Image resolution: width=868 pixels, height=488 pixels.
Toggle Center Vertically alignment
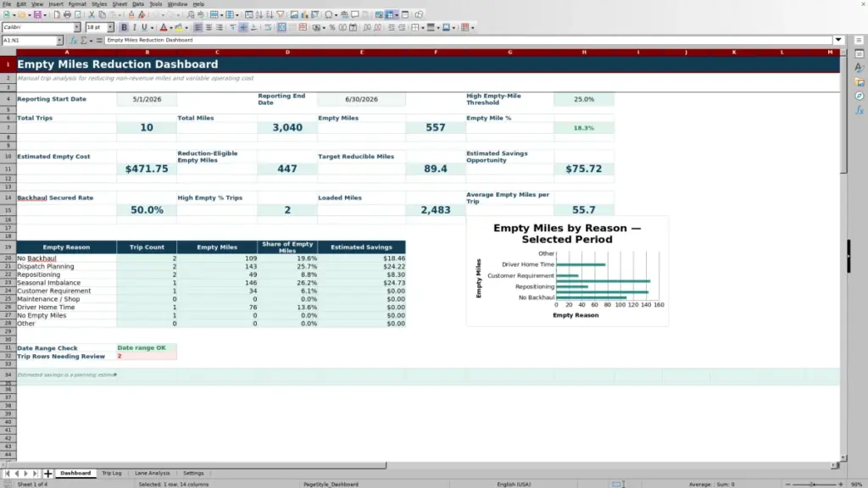point(243,27)
